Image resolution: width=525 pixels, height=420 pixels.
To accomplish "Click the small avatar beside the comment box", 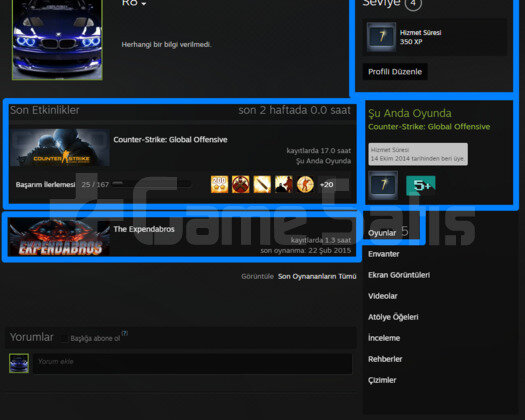I will (19, 363).
